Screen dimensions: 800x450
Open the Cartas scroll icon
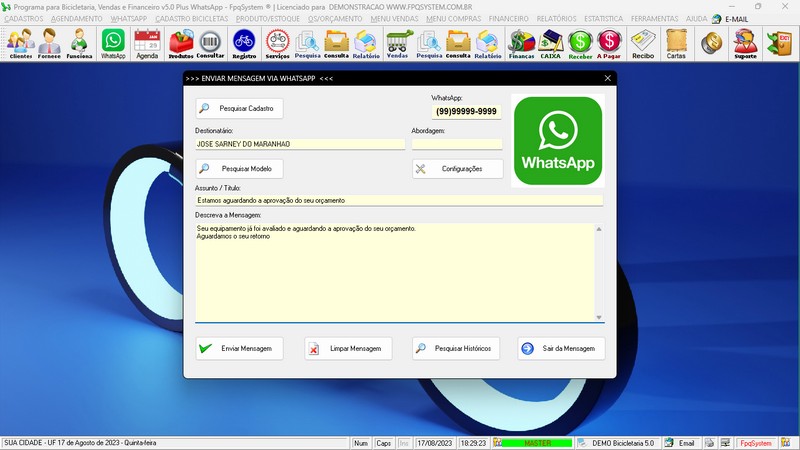(676, 44)
